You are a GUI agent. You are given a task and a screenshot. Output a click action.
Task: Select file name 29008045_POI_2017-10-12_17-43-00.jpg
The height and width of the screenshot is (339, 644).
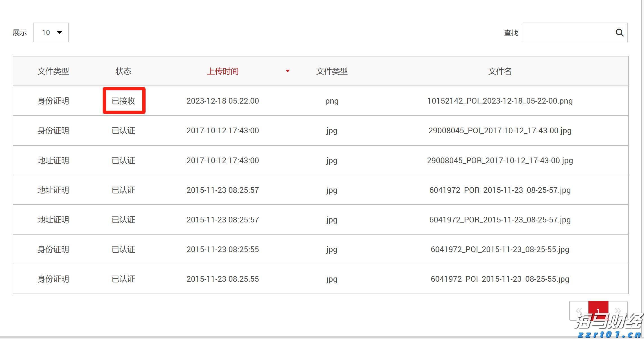[500, 130]
